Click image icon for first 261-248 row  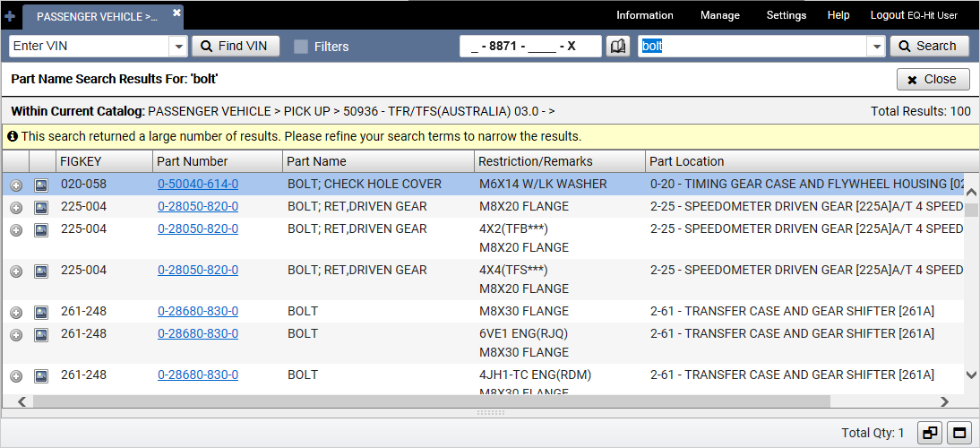[41, 313]
